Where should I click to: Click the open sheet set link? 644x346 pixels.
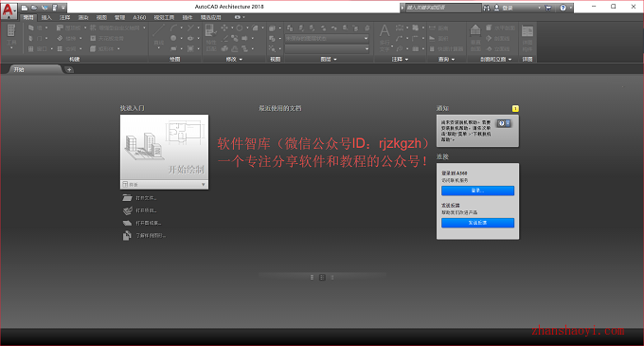click(x=149, y=223)
